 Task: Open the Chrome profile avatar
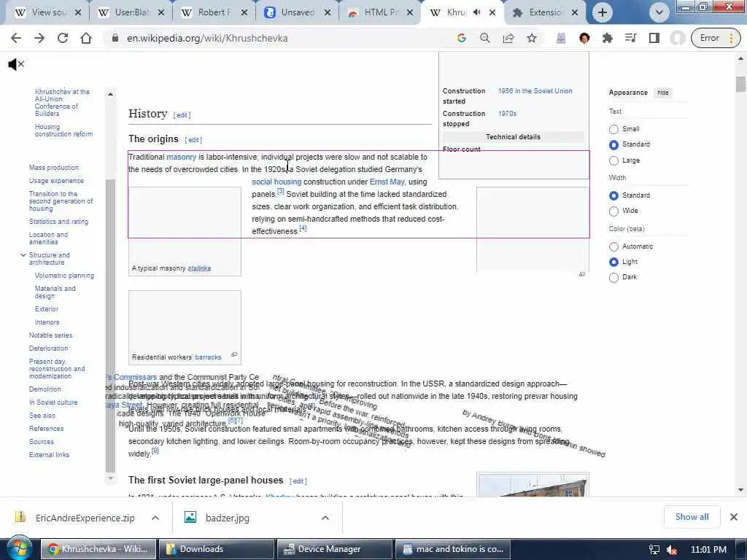point(678,38)
